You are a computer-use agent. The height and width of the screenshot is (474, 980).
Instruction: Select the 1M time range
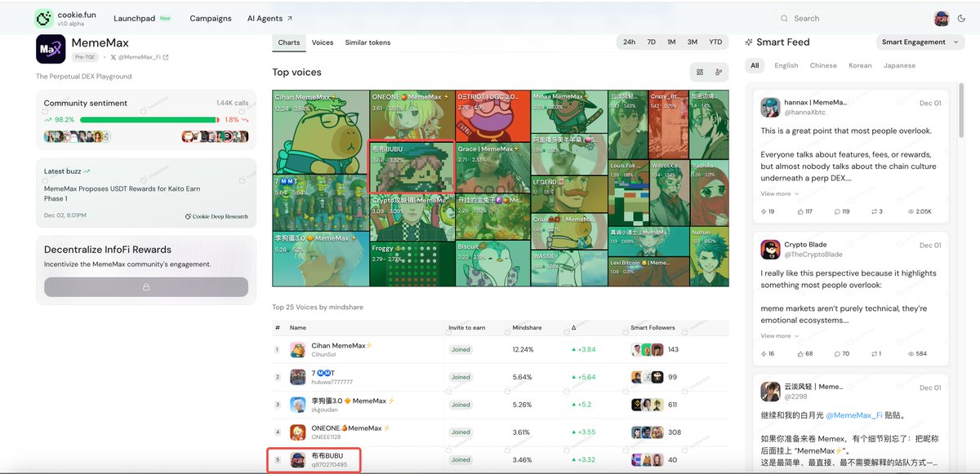pyautogui.click(x=671, y=42)
